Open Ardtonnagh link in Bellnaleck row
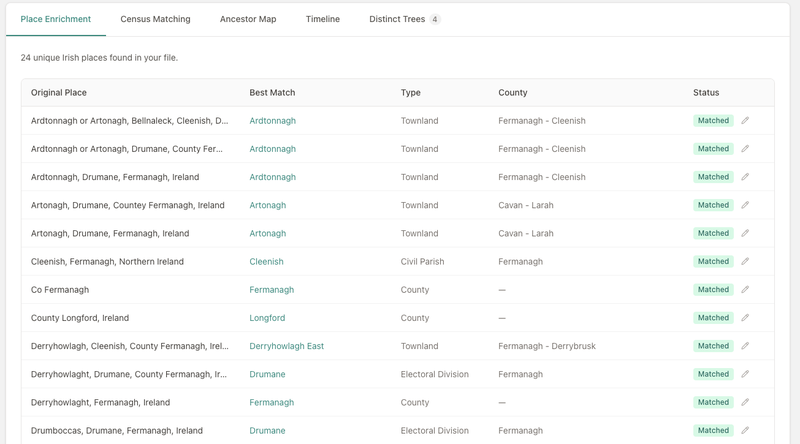Screen dimensions: 800x444 pos(272,120)
